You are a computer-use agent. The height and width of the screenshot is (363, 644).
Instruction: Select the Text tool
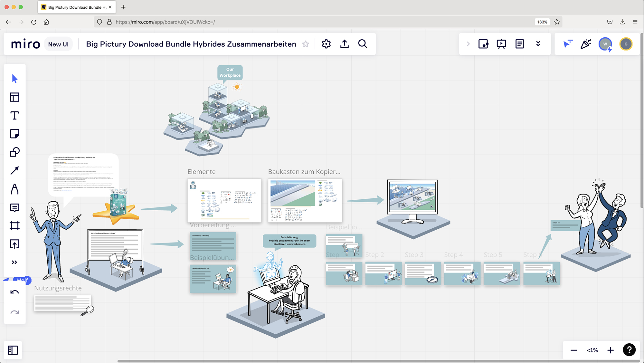14,116
